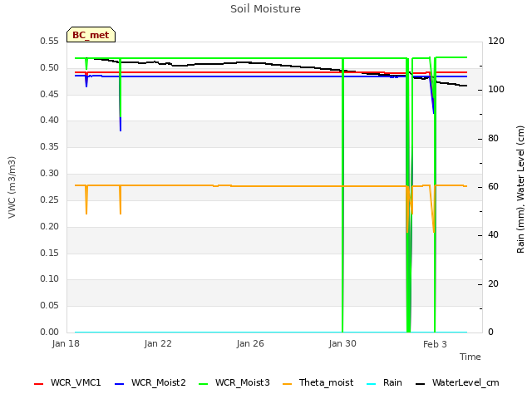Screen dimensions: 532x399
Task: Toggle Theta_moist series in legend
Action: click(x=318, y=382)
